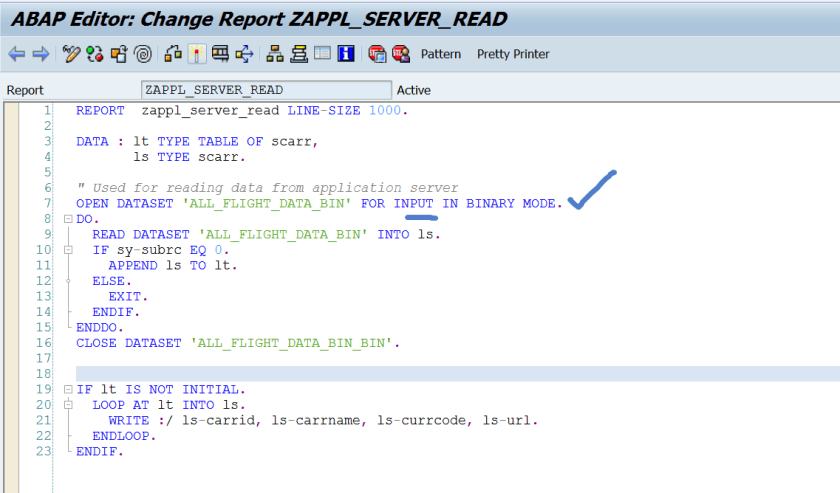Click the Direct Processing execute icon
The image size is (840, 493).
point(220,54)
